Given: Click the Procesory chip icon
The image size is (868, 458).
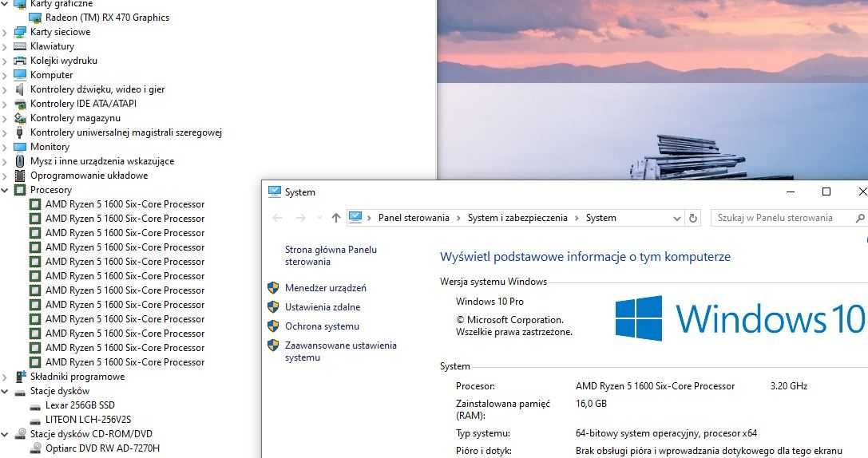Looking at the screenshot, I should pos(20,190).
